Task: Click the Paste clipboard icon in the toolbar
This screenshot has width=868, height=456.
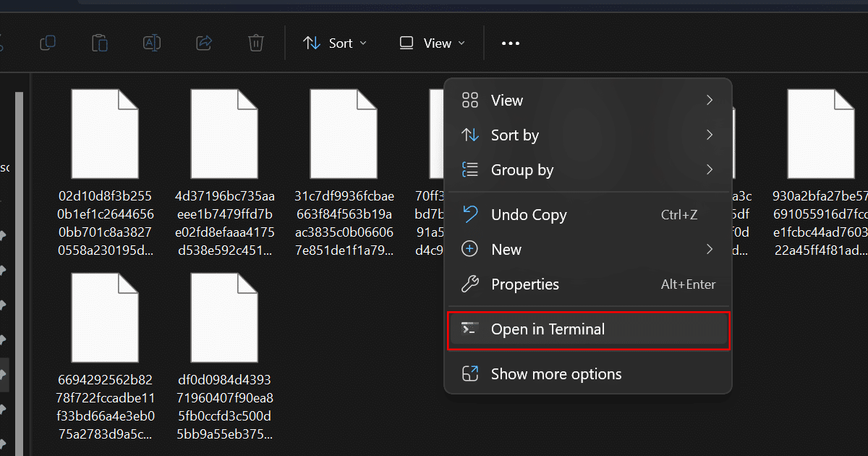Action: [100, 43]
